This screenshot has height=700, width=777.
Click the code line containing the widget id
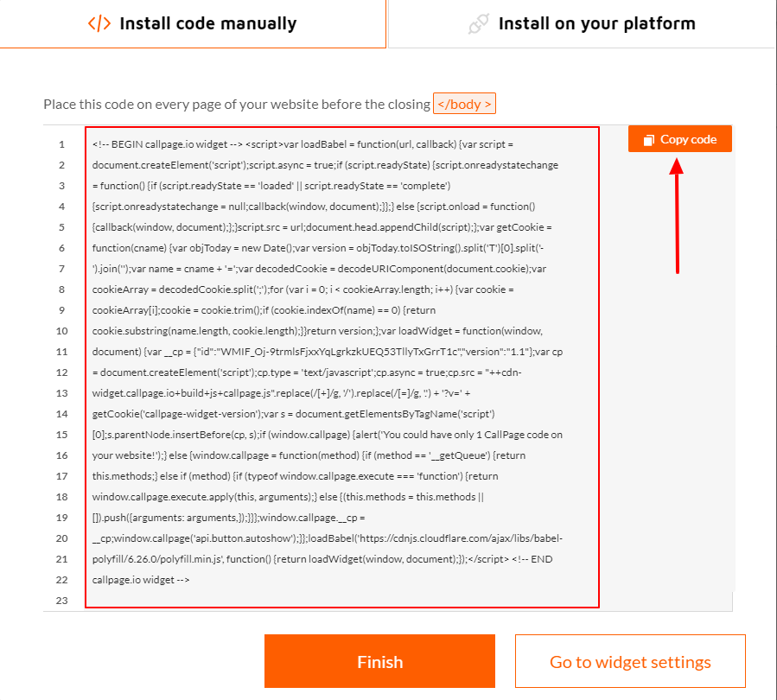pos(328,352)
